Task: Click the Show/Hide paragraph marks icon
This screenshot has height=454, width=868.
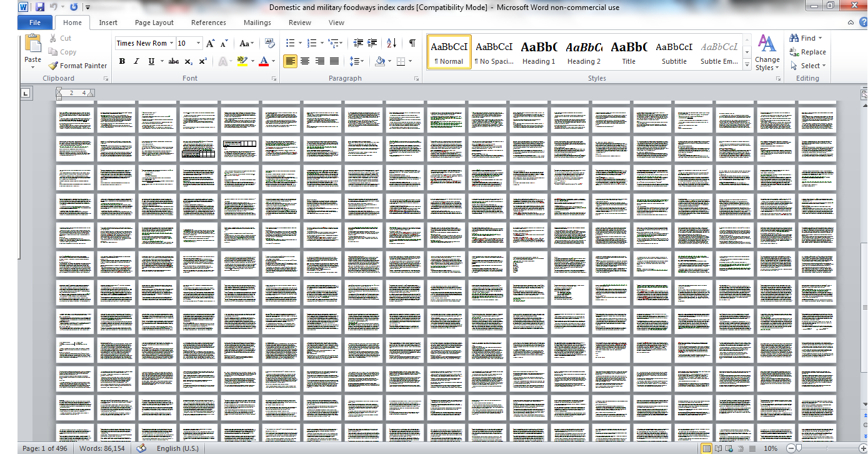Action: [412, 43]
